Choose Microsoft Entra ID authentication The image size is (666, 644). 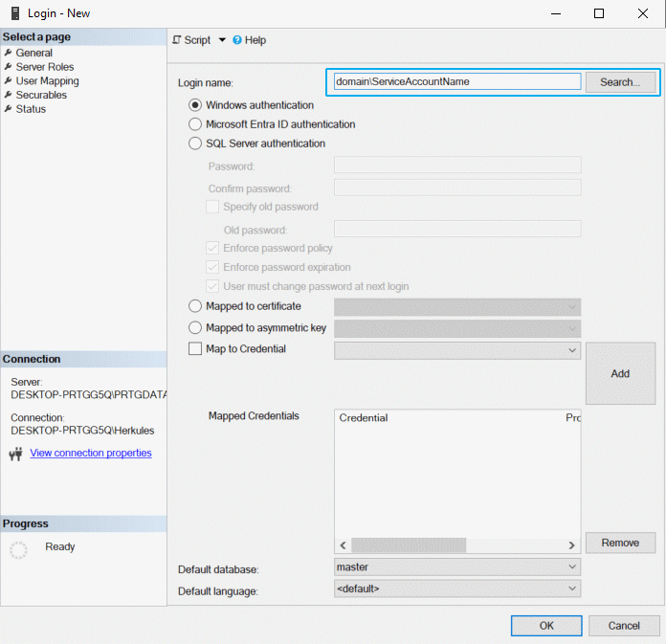coord(195,124)
